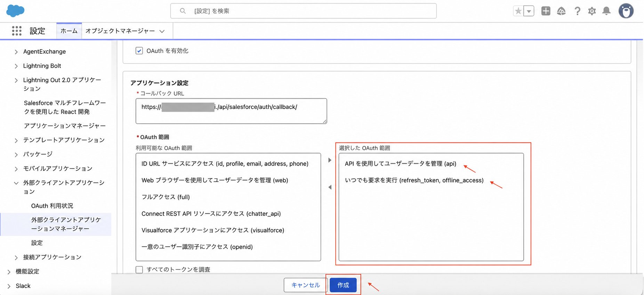
Task: Select Connect REST API (chatter_api) scope
Action: [x=211, y=214]
